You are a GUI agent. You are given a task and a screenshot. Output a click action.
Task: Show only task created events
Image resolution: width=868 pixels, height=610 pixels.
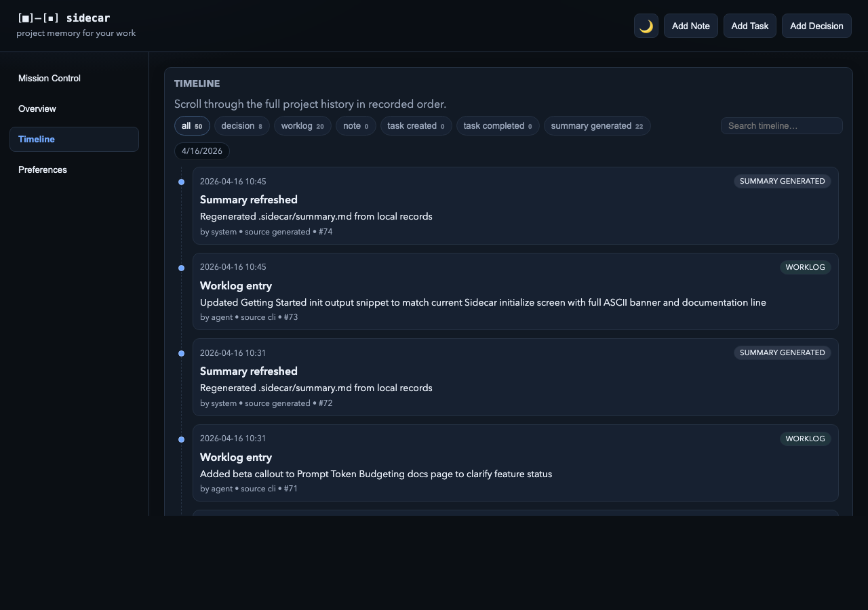tap(416, 126)
